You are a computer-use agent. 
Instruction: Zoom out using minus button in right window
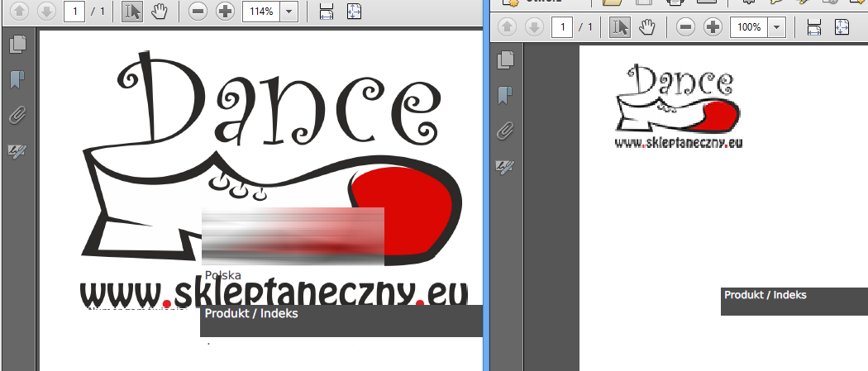pyautogui.click(x=686, y=27)
